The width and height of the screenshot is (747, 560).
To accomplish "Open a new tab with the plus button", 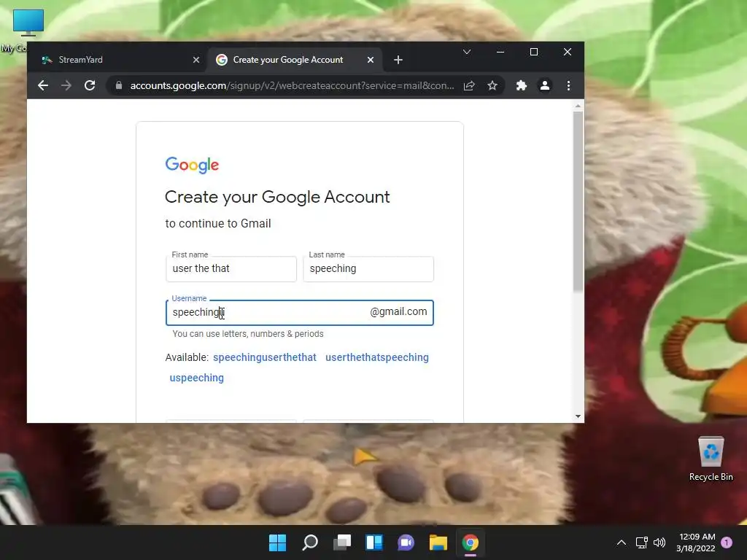I will [398, 60].
